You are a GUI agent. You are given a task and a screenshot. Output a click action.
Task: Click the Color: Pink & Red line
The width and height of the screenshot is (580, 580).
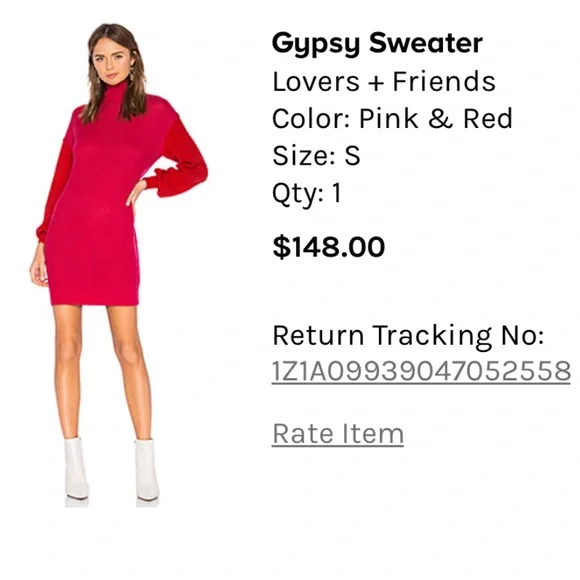[392, 118]
